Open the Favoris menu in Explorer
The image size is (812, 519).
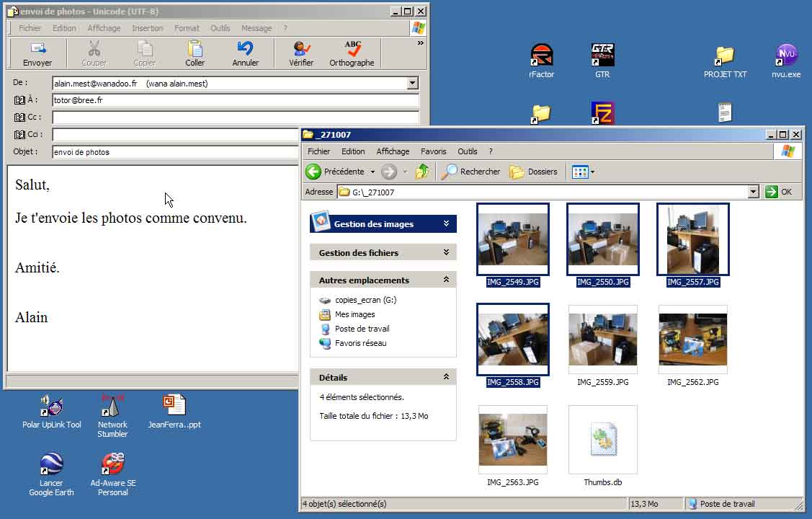click(x=433, y=151)
